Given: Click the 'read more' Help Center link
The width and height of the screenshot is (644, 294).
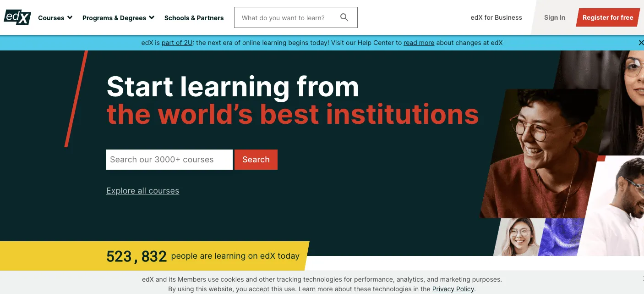Looking at the screenshot, I should click(419, 43).
